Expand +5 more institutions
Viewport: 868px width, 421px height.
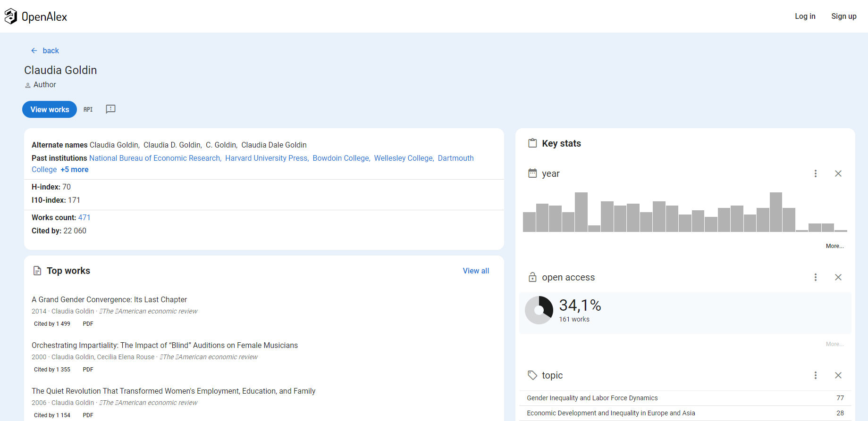point(75,169)
